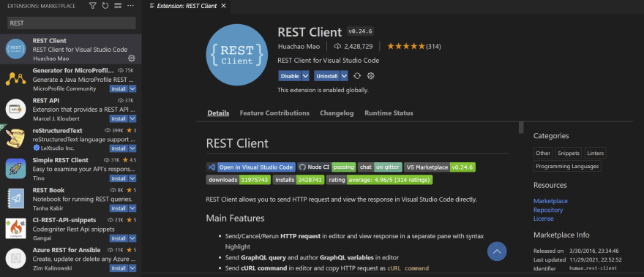The width and height of the screenshot is (644, 277).
Task: Select the Snippets category tag
Action: tap(569, 153)
